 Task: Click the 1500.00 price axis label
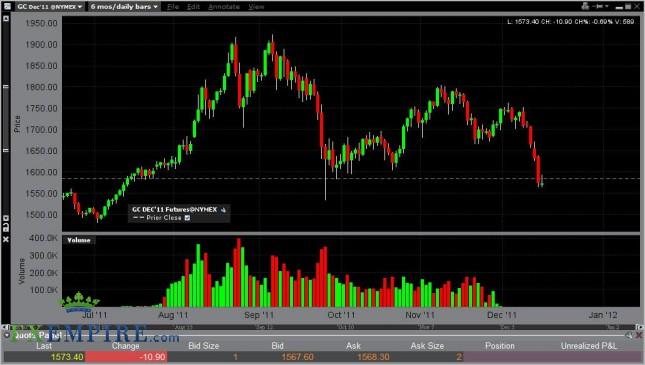tap(41, 215)
